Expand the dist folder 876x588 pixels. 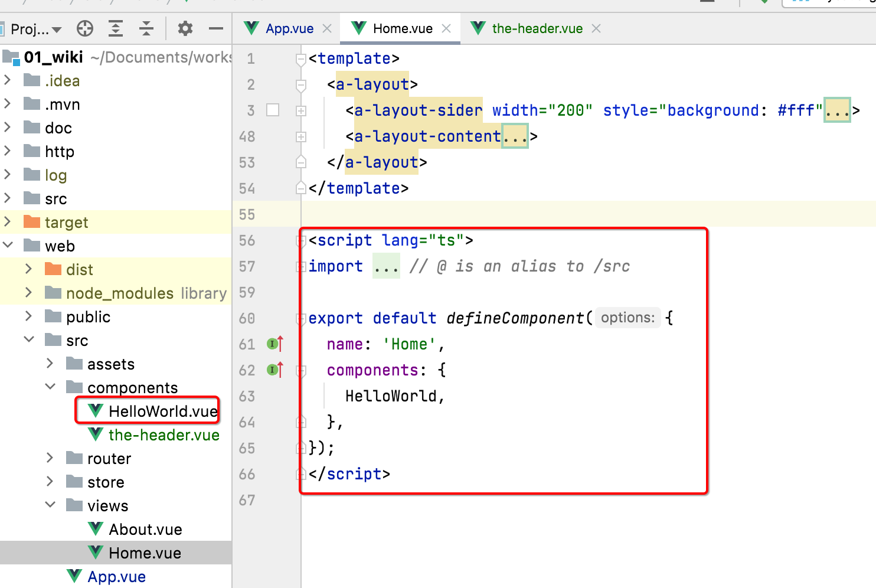[29, 269]
